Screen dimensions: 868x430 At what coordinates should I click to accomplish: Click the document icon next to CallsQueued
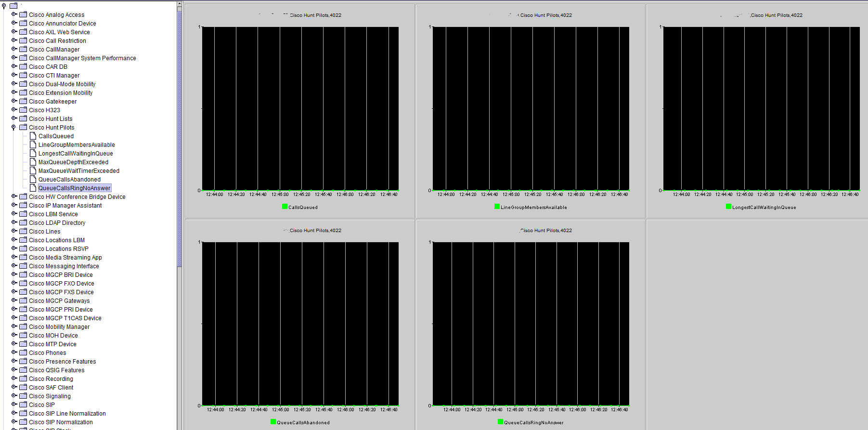33,136
